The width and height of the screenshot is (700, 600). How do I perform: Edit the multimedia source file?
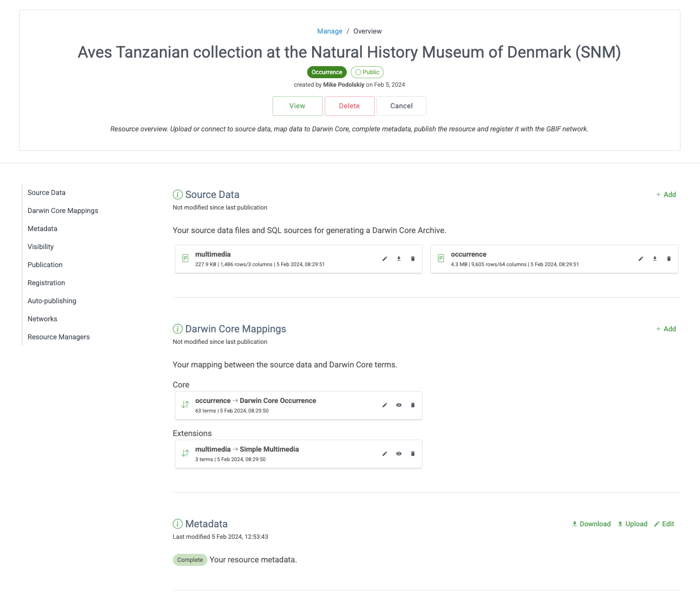click(385, 259)
